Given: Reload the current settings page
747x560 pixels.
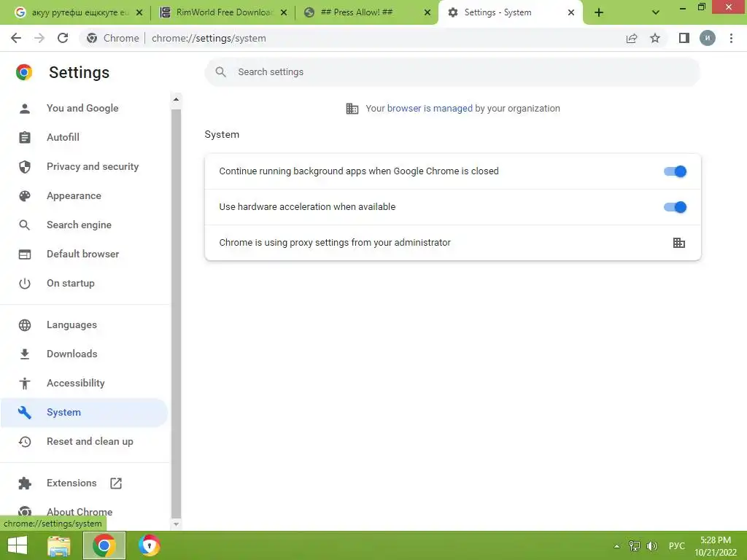Looking at the screenshot, I should (x=63, y=38).
